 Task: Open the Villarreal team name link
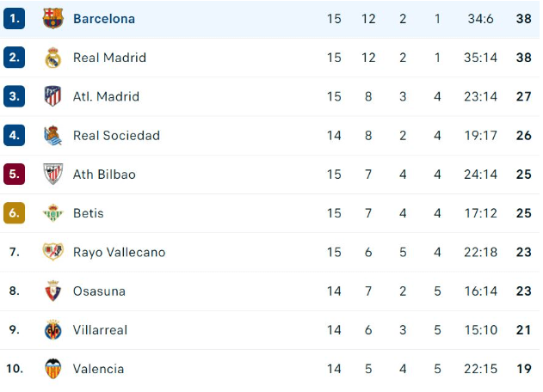tap(100, 330)
